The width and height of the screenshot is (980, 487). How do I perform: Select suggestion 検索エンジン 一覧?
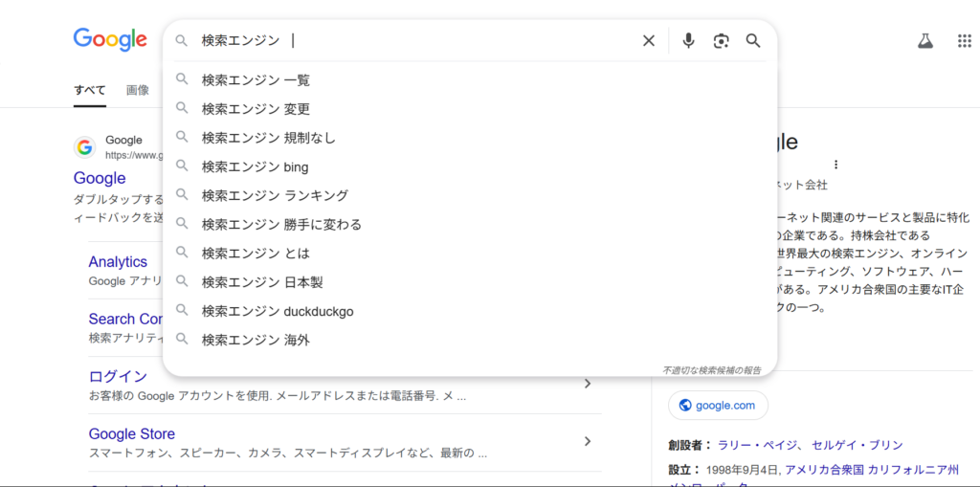tap(470, 80)
